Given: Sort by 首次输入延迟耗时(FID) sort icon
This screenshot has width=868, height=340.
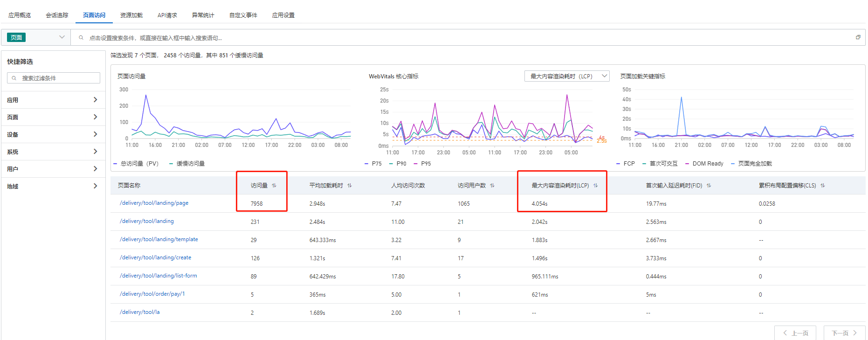Looking at the screenshot, I should [709, 186].
